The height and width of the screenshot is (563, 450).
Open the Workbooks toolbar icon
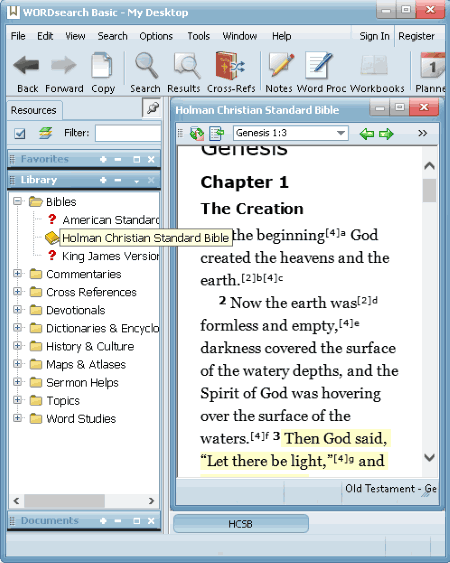[374, 66]
